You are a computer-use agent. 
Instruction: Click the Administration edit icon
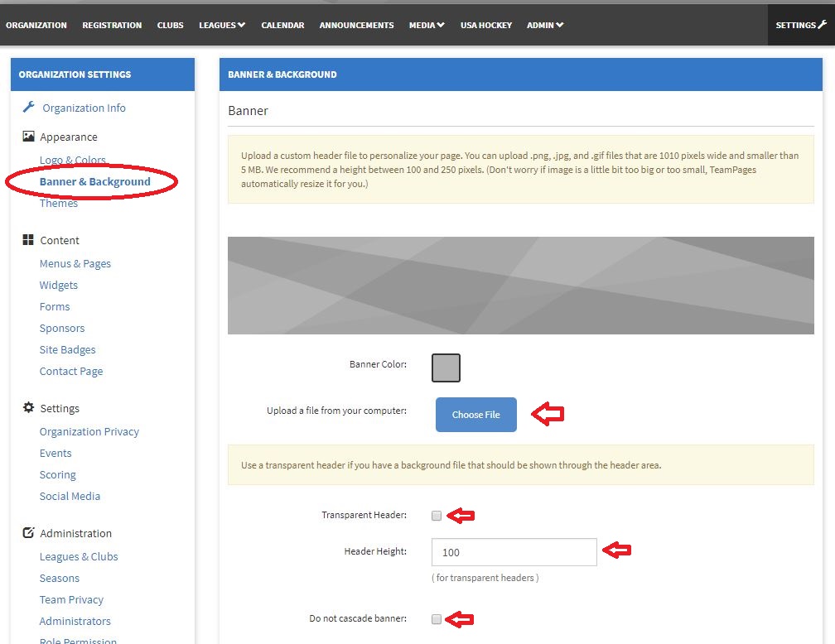click(x=28, y=533)
